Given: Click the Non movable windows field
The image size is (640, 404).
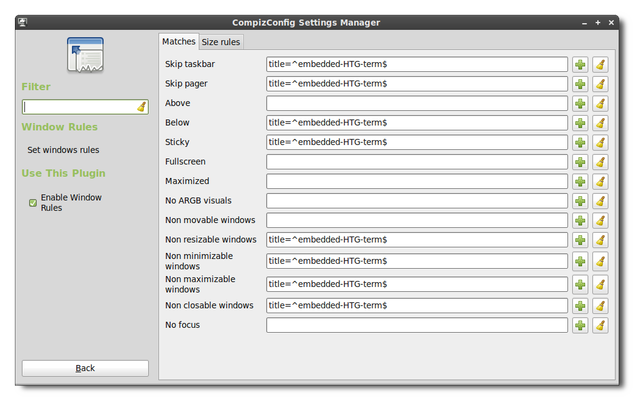Looking at the screenshot, I should 417,221.
